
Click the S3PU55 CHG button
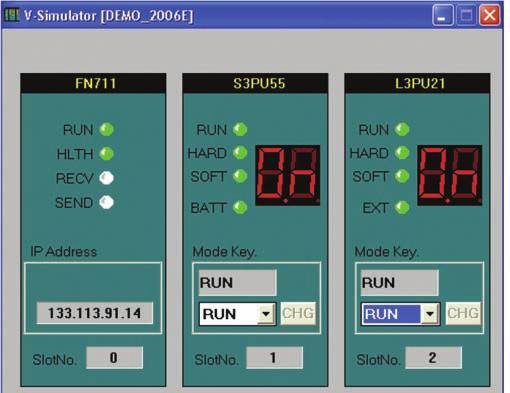tap(298, 313)
